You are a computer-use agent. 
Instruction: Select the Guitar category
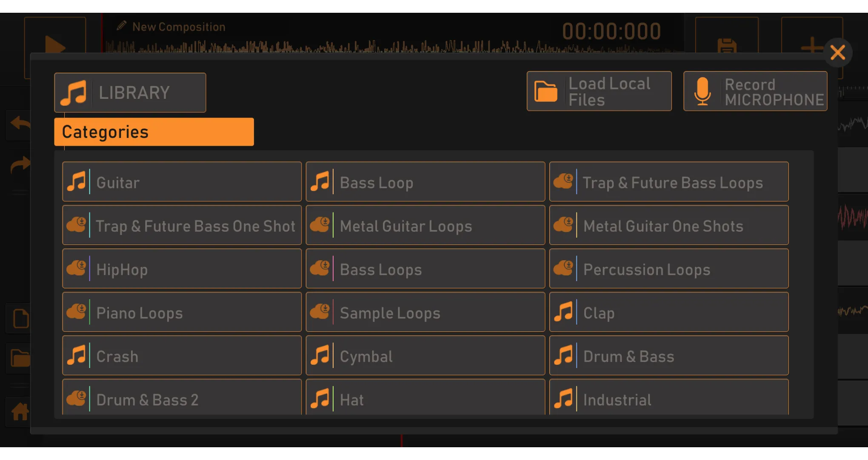(x=182, y=182)
